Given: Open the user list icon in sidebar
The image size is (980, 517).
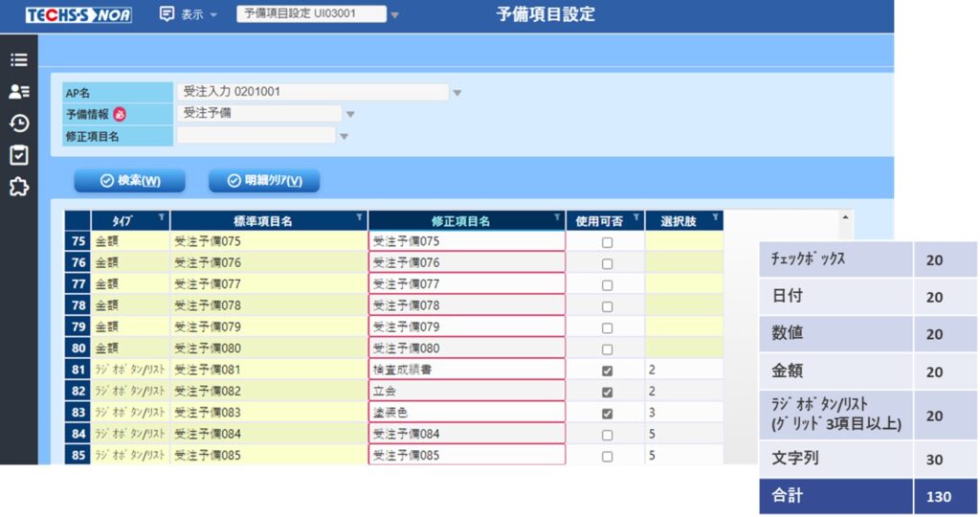Looking at the screenshot, I should tap(19, 91).
